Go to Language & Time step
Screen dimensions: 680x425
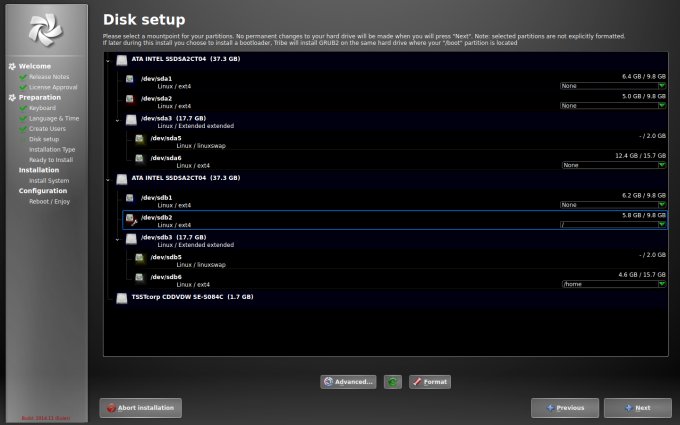coord(54,118)
